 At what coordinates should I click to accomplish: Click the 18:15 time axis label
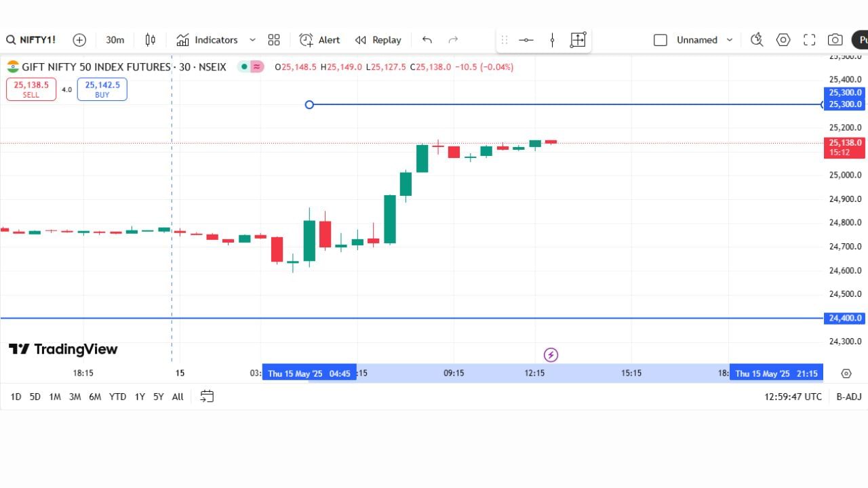coord(83,373)
